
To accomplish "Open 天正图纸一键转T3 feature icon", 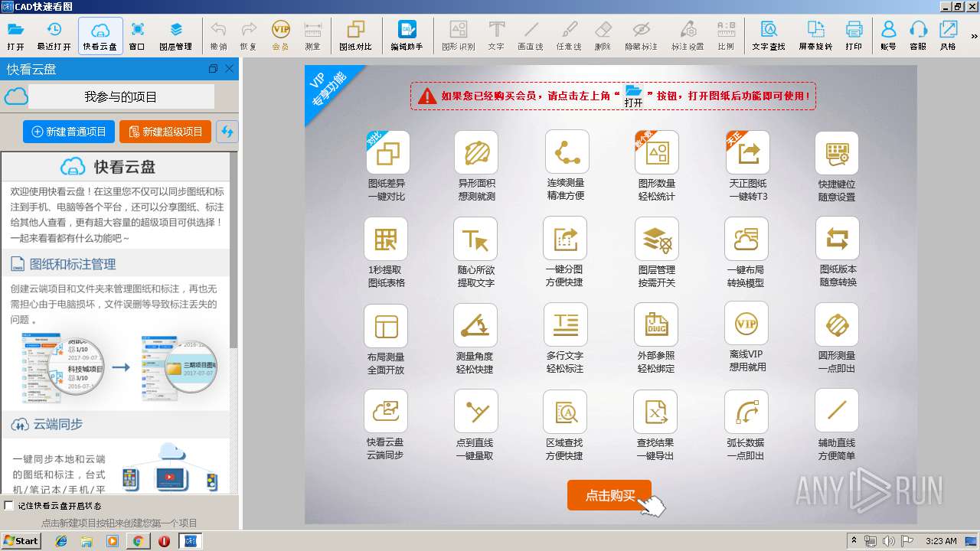I will tap(747, 152).
